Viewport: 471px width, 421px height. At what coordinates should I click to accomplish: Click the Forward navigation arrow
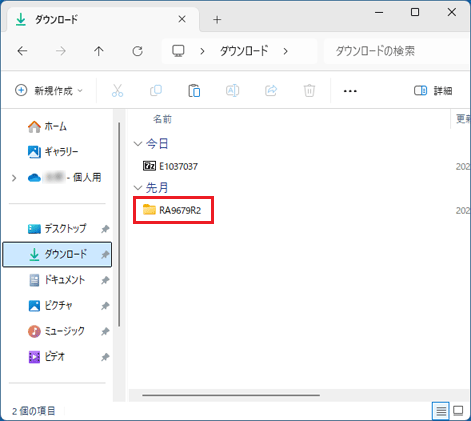61,51
